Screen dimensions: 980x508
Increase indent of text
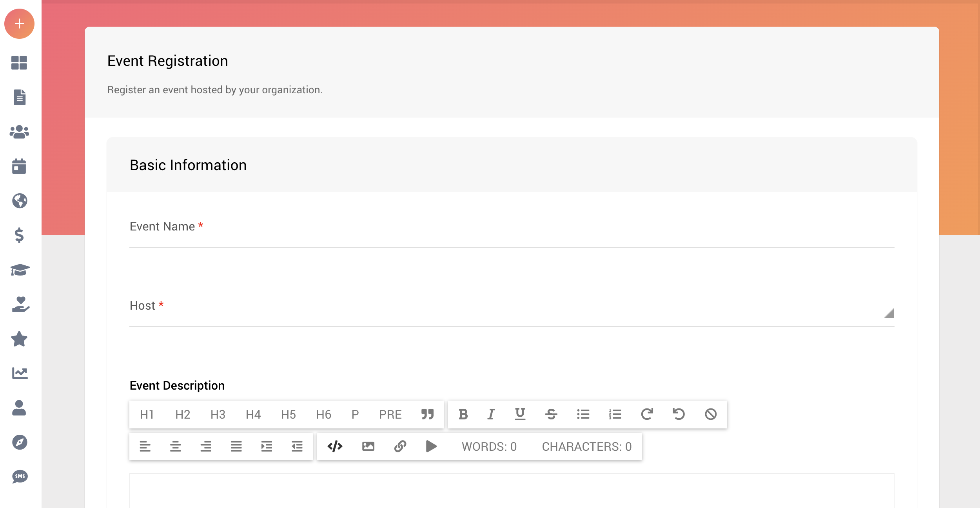coord(267,446)
